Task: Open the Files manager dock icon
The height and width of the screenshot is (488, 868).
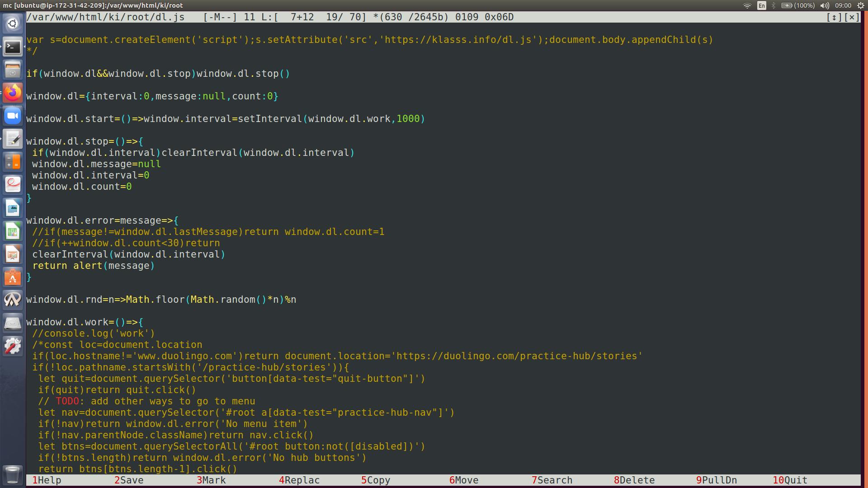Action: click(x=13, y=70)
